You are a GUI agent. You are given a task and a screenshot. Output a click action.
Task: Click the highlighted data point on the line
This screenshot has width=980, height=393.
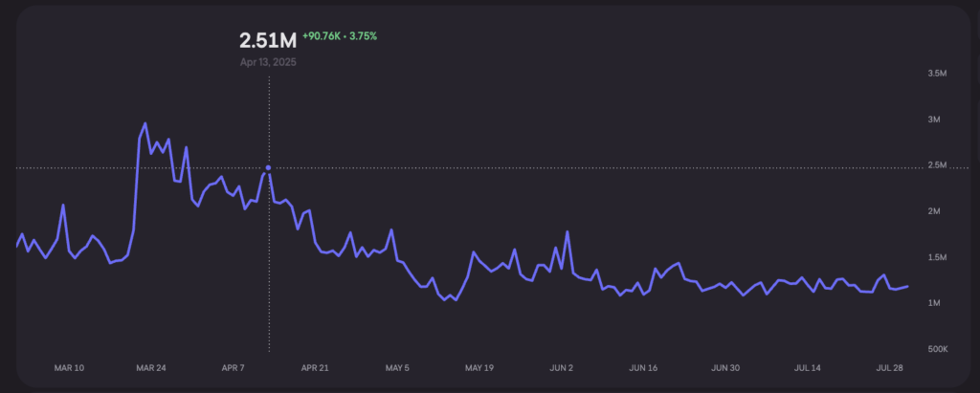point(268,167)
